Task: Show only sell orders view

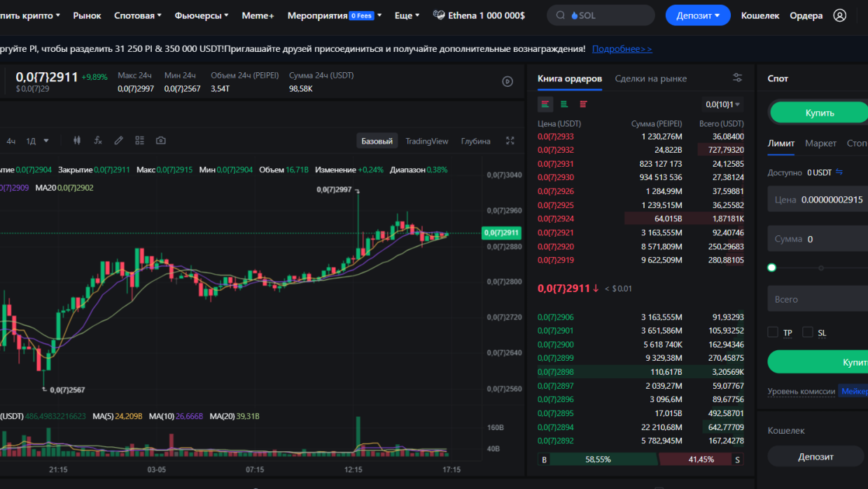Action: point(583,104)
